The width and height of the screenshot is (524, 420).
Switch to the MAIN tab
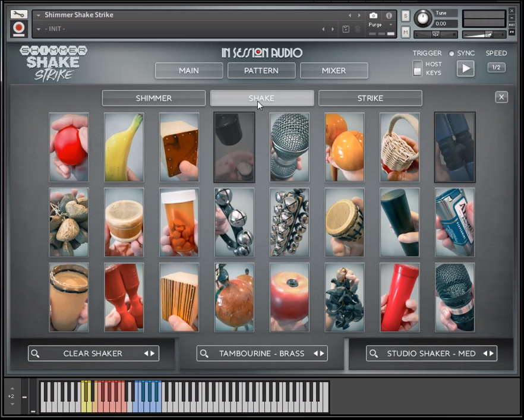click(x=189, y=71)
